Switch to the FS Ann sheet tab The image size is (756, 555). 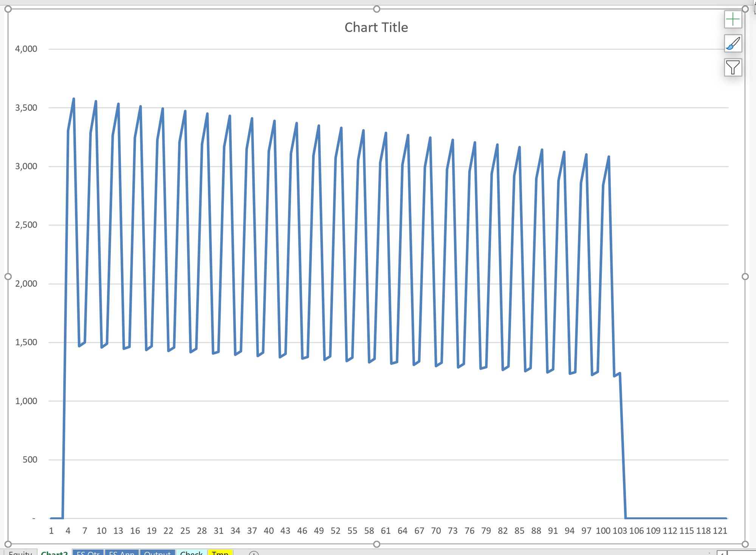[121, 553]
